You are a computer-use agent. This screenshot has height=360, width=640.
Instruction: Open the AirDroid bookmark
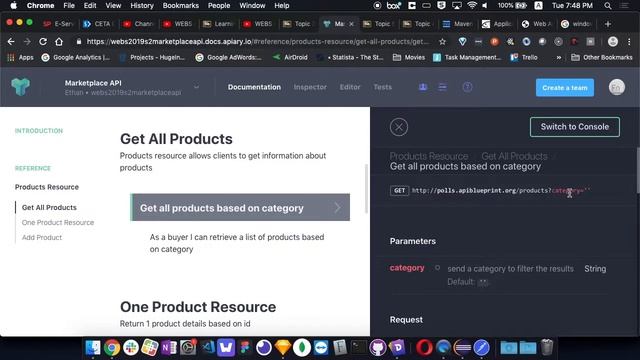290,58
